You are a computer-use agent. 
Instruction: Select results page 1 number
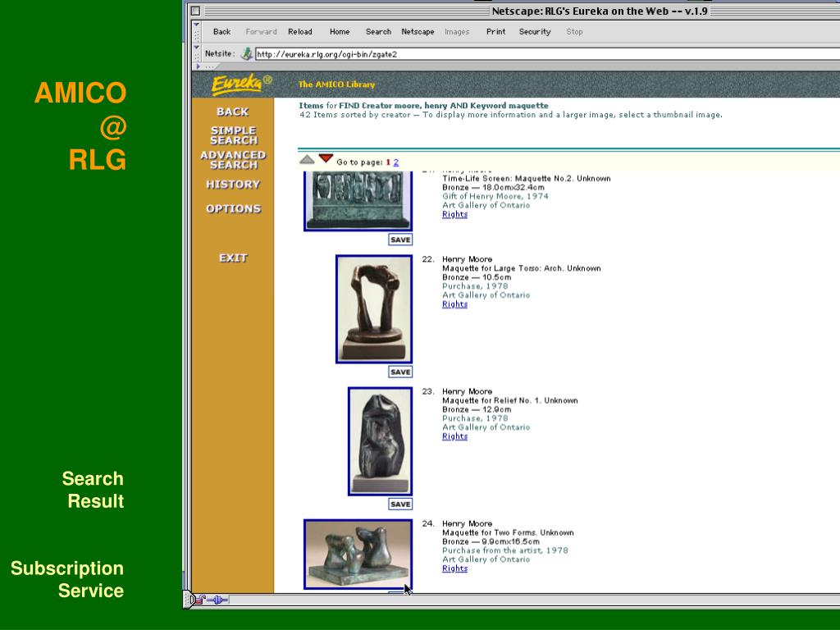coord(388,162)
